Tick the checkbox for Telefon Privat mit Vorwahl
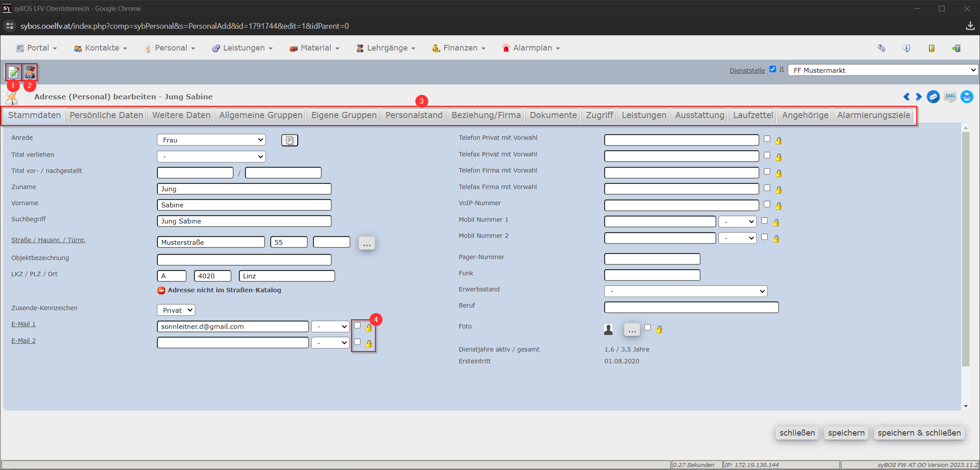This screenshot has width=980, height=470. click(x=767, y=139)
